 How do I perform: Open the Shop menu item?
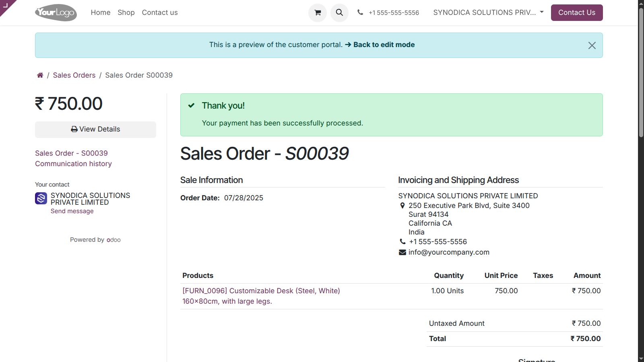pyautogui.click(x=126, y=12)
